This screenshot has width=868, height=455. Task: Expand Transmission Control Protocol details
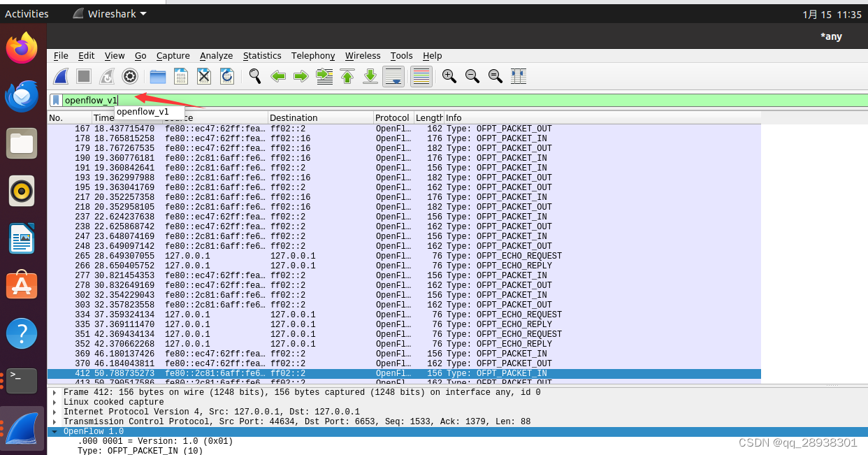point(55,422)
